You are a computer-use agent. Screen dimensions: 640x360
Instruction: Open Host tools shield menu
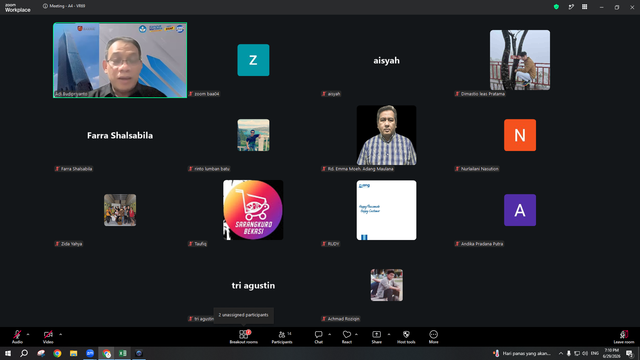coord(406,337)
